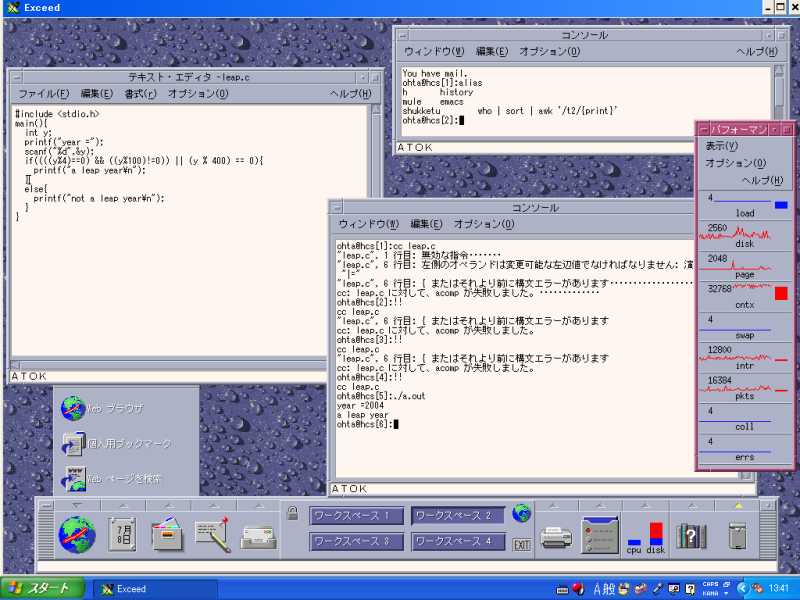Launch the Web browser globe on front panel
The width and height of the screenshot is (800, 600).
(x=77, y=534)
